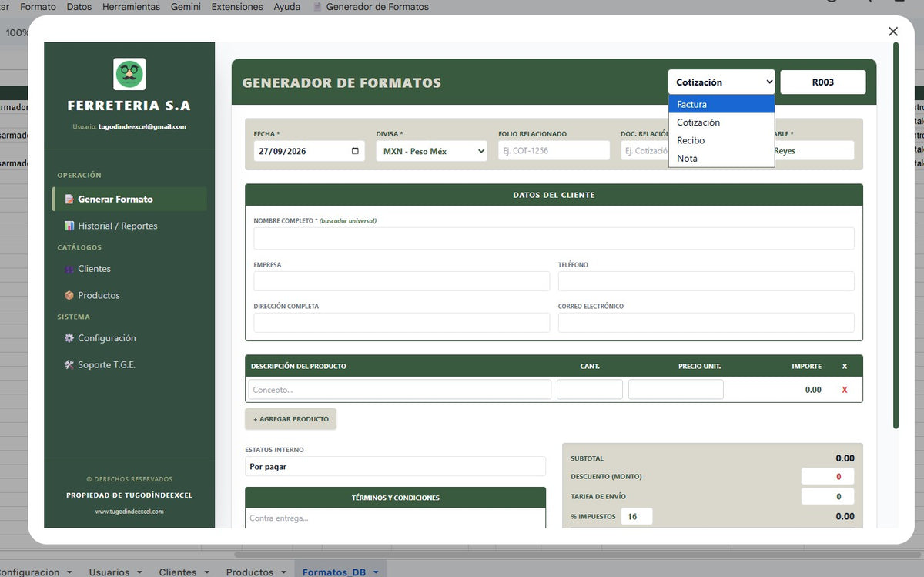Click the dialog vertical scrollbar
Screen dimensions: 924x577
(x=896, y=235)
